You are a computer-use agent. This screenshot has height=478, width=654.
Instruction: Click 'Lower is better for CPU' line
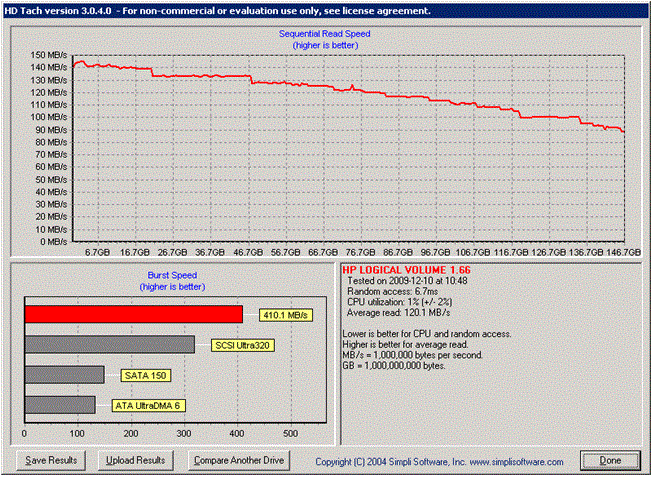click(x=427, y=334)
